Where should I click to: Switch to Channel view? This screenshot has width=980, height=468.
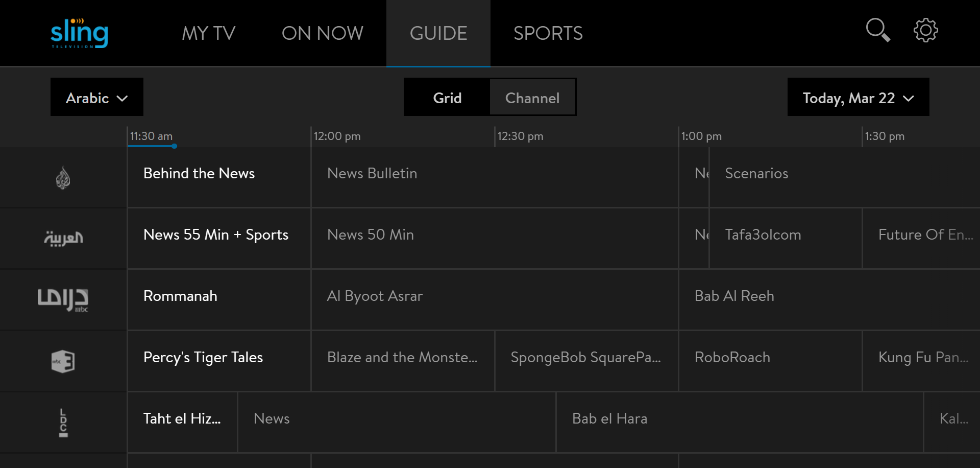pos(532,97)
